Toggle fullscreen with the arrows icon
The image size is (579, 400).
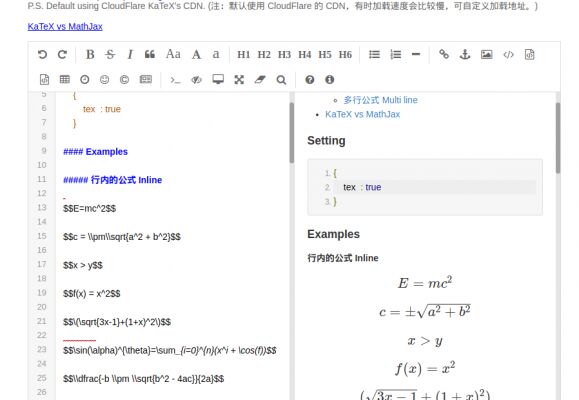(239, 79)
